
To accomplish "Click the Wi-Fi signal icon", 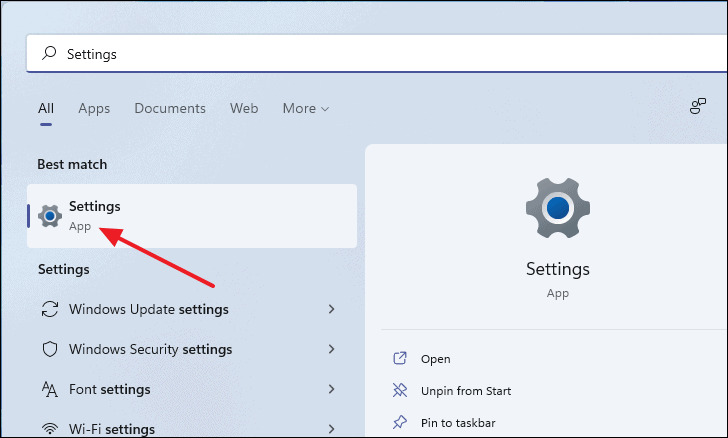I will pos(50,428).
